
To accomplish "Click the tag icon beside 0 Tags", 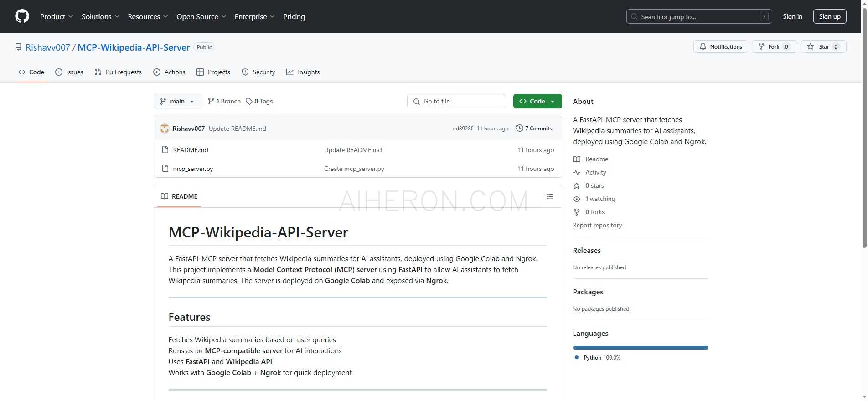I will 249,101.
